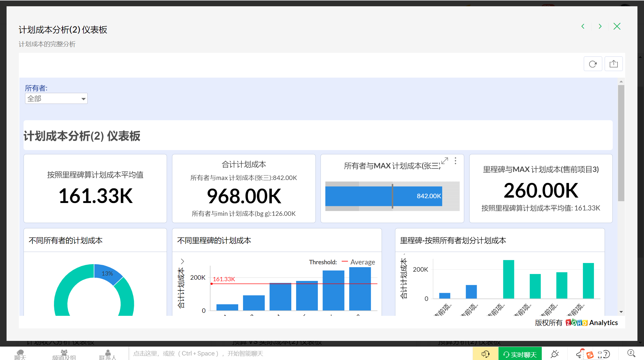Image resolution: width=644 pixels, height=360 pixels.
Task: Click the help question mark icon
Action: pos(606,354)
